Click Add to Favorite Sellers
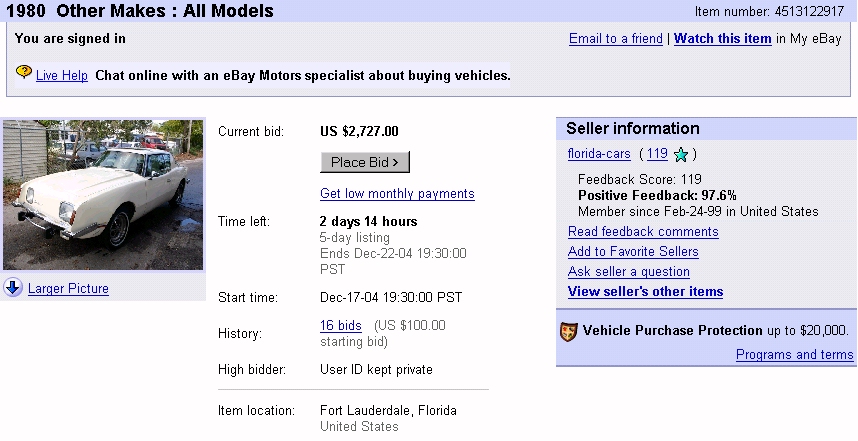 [x=633, y=251]
